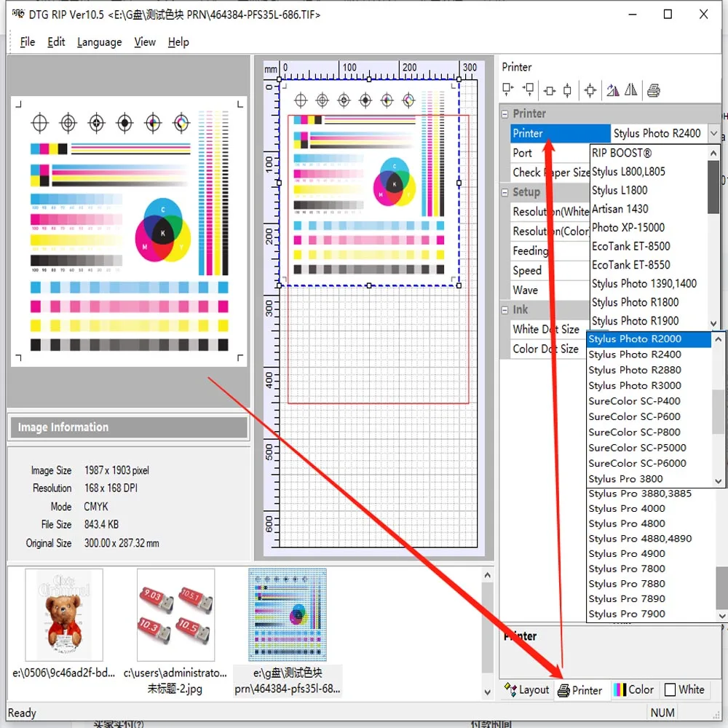Image resolution: width=728 pixels, height=728 pixels.
Task: Choose Stylus Pro 7890 printer
Action: [652, 598]
